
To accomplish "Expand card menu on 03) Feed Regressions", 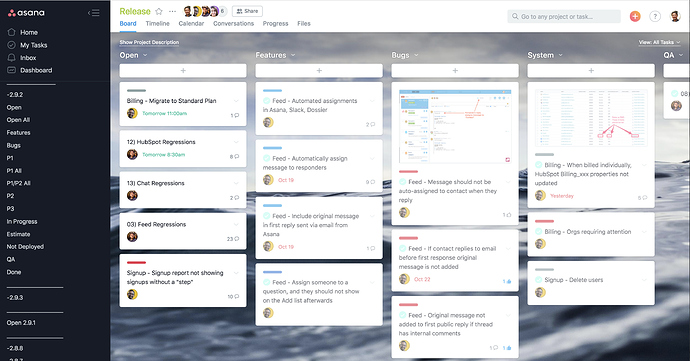I will (236, 225).
